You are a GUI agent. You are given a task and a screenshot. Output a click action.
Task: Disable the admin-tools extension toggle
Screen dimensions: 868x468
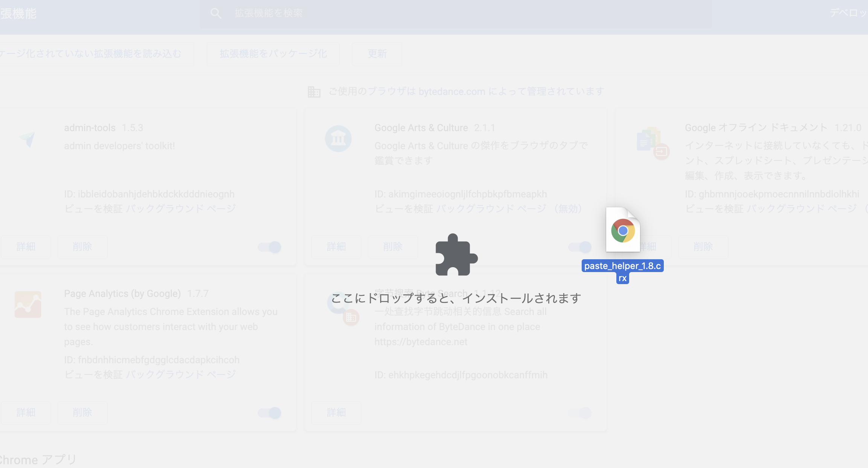pos(270,247)
